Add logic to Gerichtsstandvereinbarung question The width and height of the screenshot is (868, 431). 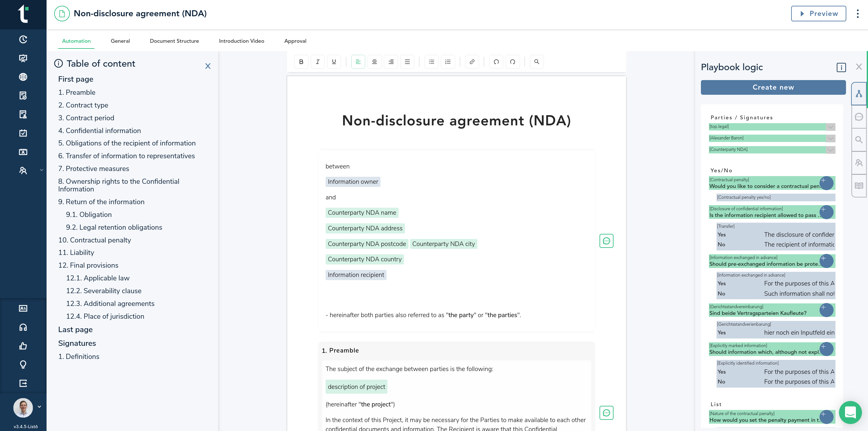tap(826, 310)
